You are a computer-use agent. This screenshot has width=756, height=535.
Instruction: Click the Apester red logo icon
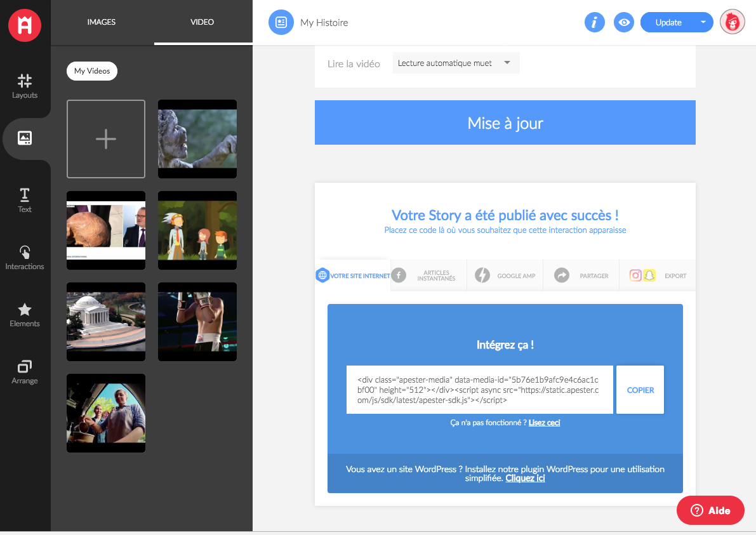(25, 25)
